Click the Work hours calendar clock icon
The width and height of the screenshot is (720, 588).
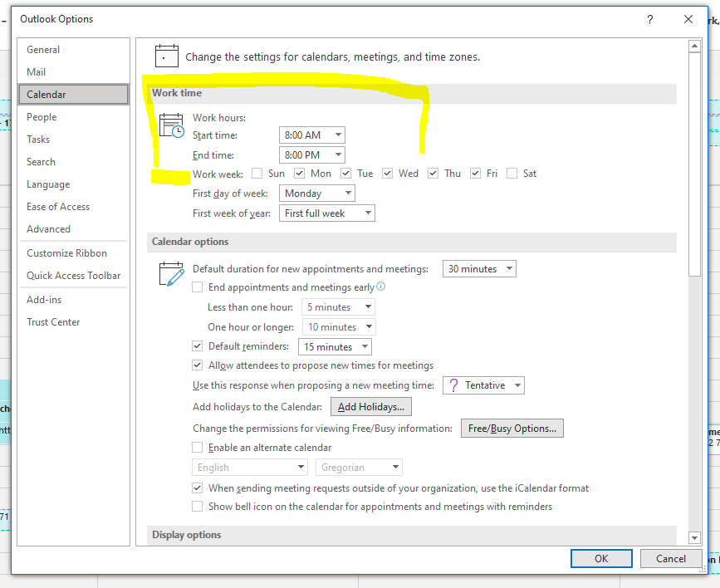172,126
